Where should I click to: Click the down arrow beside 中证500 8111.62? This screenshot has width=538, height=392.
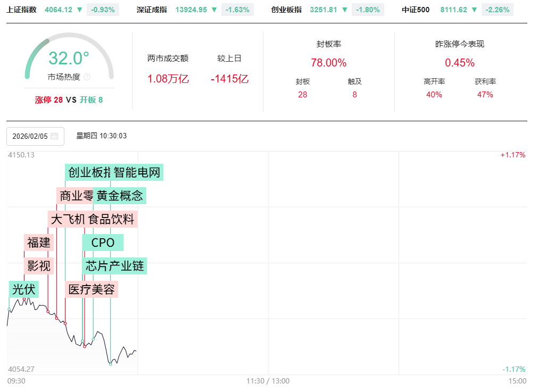[x=475, y=10]
